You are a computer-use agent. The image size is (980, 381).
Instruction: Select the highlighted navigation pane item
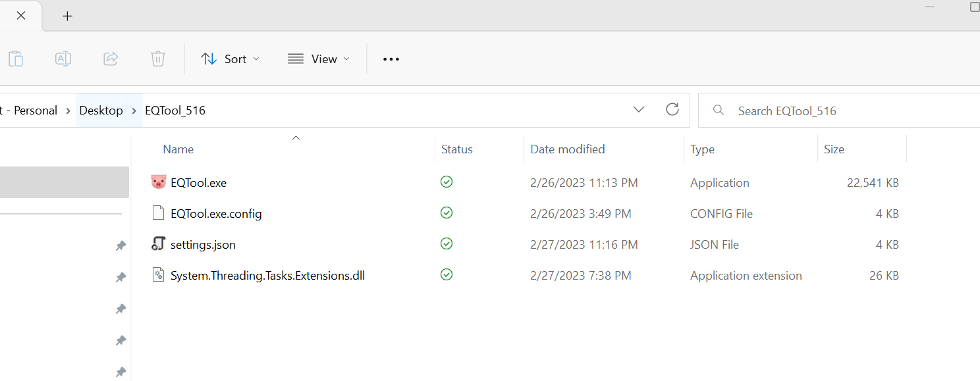pos(65,182)
